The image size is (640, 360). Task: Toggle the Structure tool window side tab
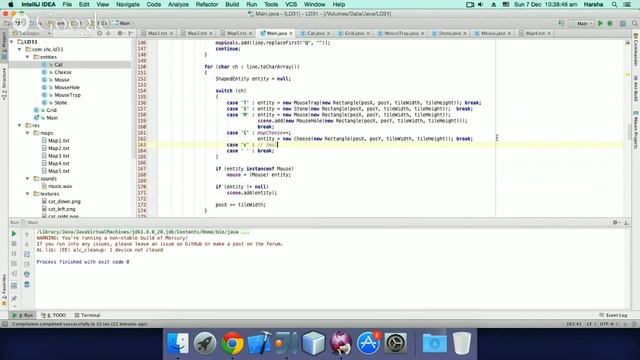tap(4, 84)
